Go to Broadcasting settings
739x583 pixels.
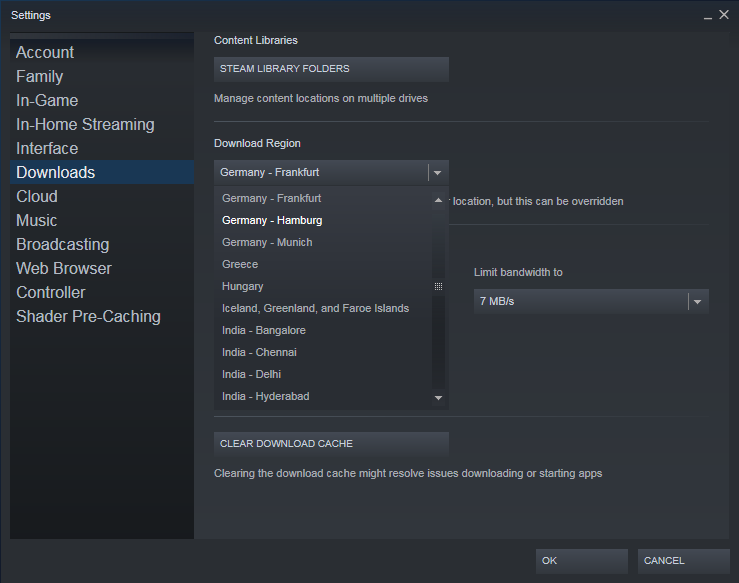click(102, 244)
